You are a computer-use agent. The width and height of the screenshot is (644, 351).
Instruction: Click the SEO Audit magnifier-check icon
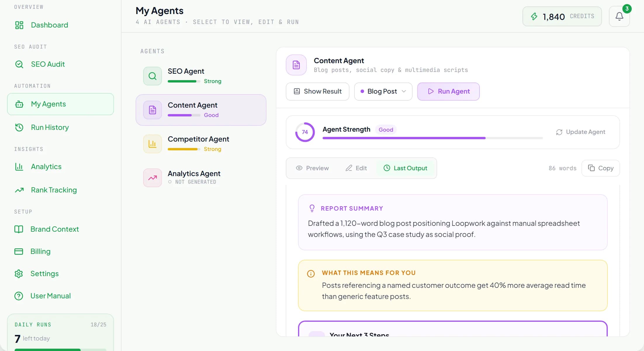[x=19, y=64]
